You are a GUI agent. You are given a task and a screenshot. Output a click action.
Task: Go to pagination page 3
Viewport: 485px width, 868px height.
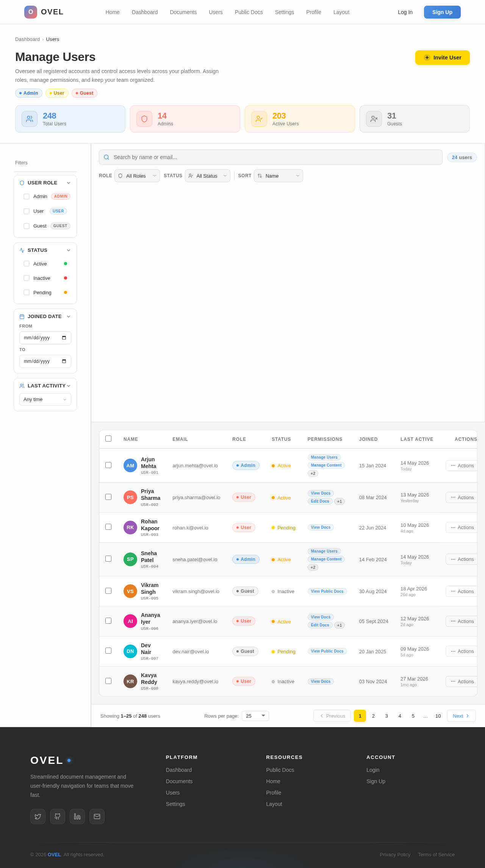tap(386, 716)
